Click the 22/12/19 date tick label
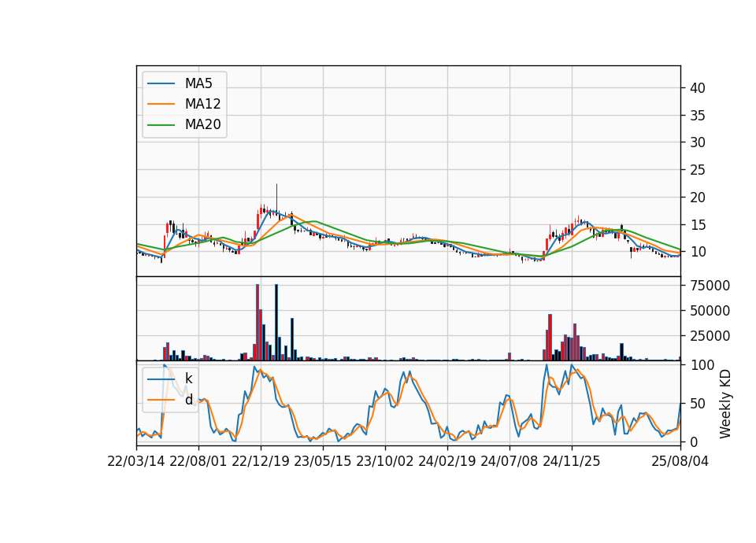The height and width of the screenshot is (543, 756). 261,462
